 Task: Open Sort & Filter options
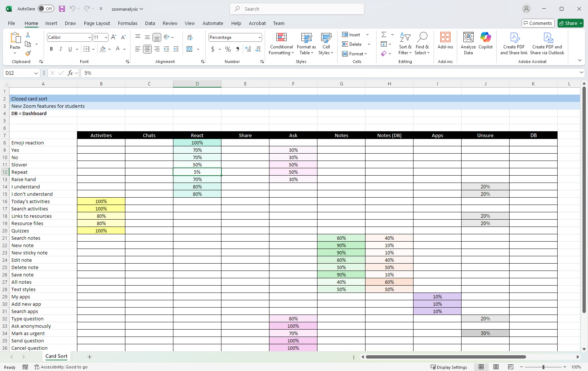click(405, 44)
